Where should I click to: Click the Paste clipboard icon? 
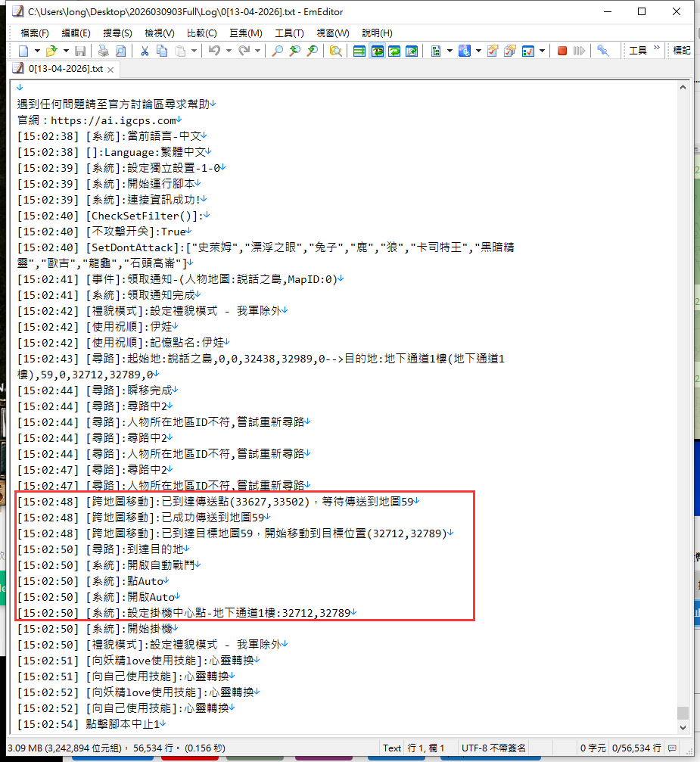pyautogui.click(x=180, y=51)
